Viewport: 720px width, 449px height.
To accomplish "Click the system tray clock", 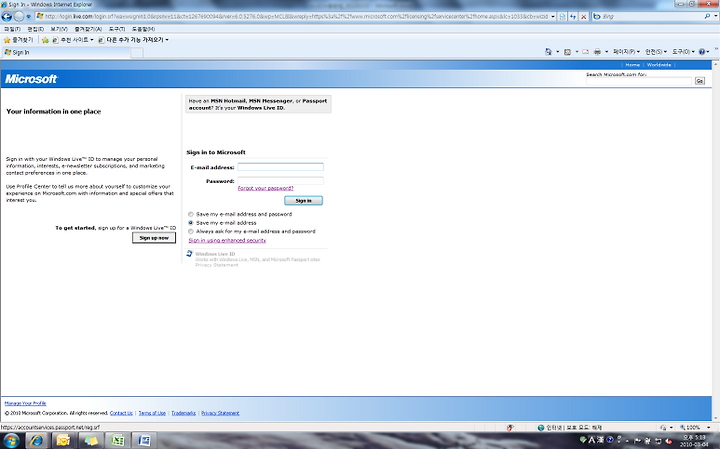I will click(x=694, y=441).
